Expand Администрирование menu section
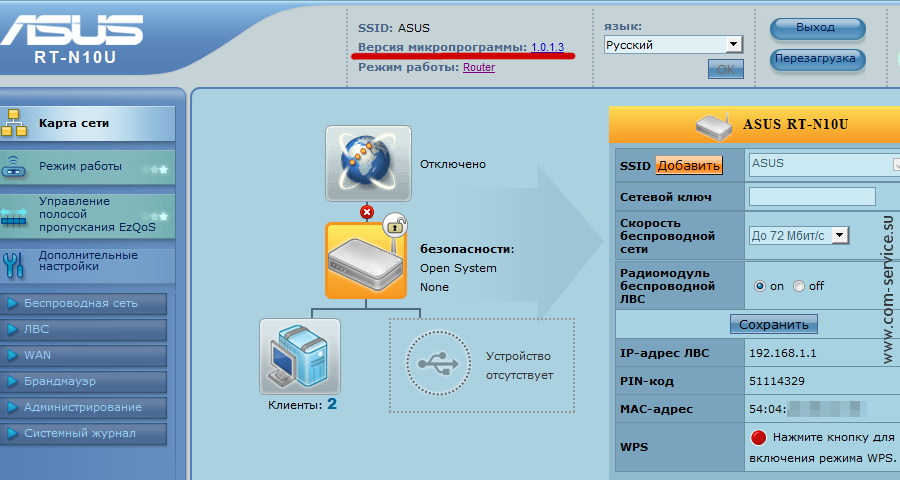Image resolution: width=900 pixels, height=480 pixels. (x=83, y=407)
